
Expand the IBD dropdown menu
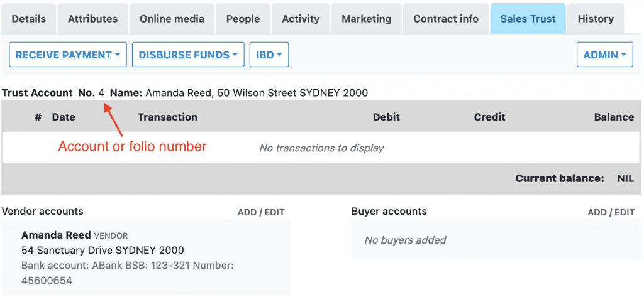click(x=269, y=55)
